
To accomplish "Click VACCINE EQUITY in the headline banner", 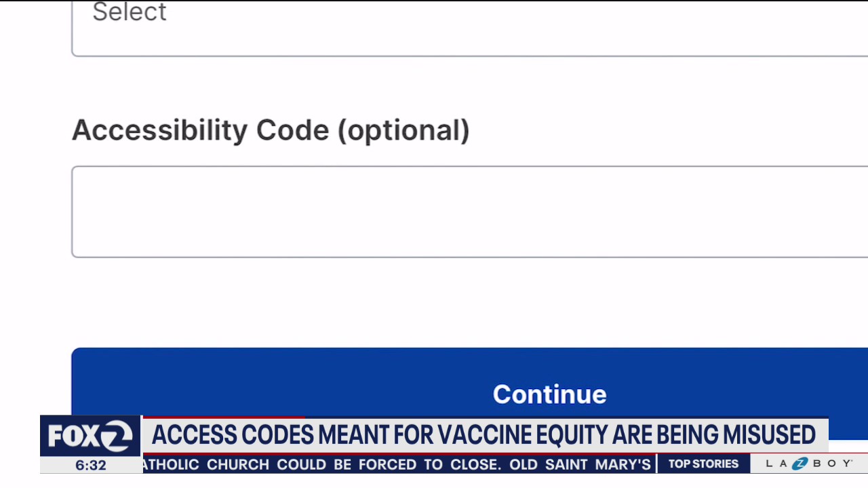I will pos(513,434).
